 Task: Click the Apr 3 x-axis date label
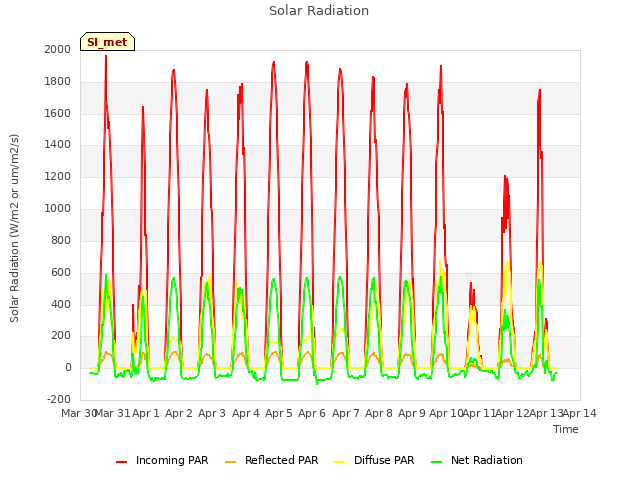(x=212, y=413)
